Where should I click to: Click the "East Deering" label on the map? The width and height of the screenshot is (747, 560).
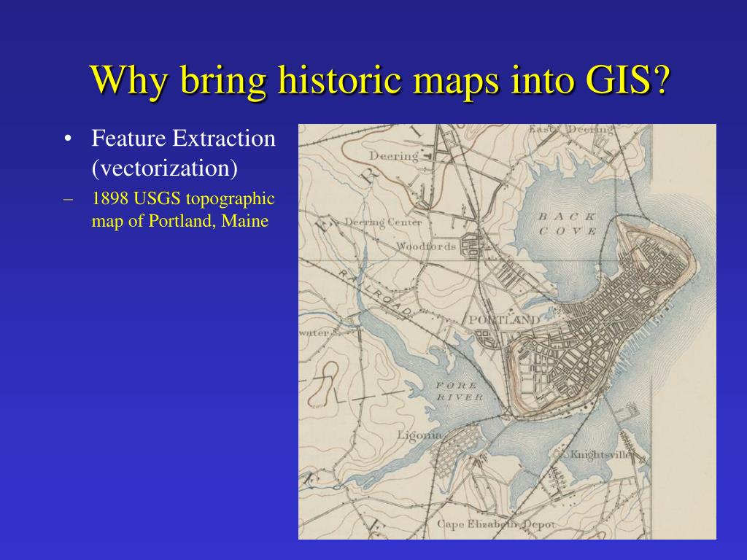[x=570, y=129]
